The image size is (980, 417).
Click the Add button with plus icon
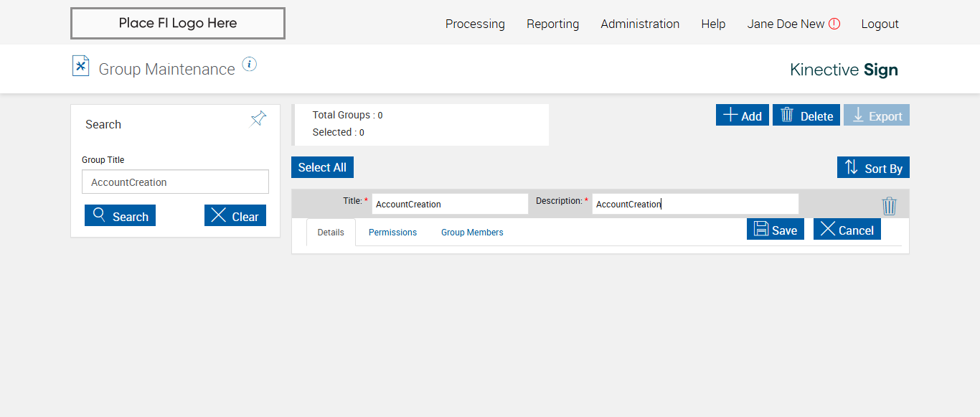pos(742,116)
